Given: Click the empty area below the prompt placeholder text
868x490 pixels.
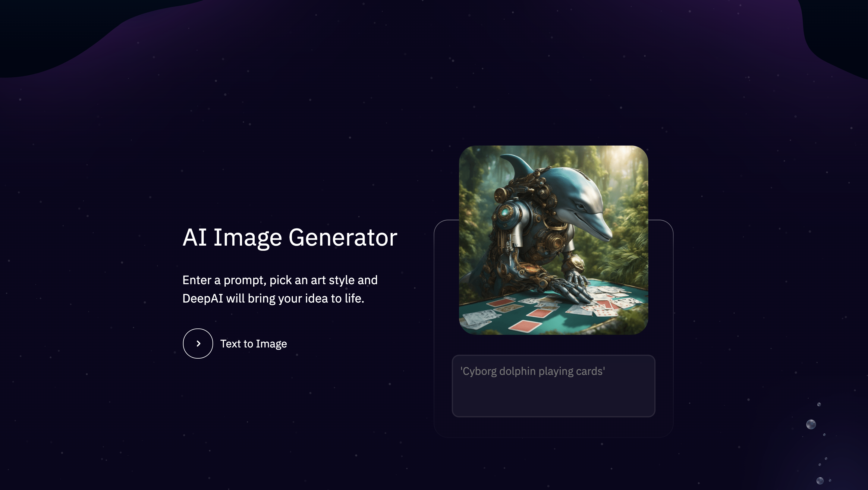Looking at the screenshot, I should point(553,398).
